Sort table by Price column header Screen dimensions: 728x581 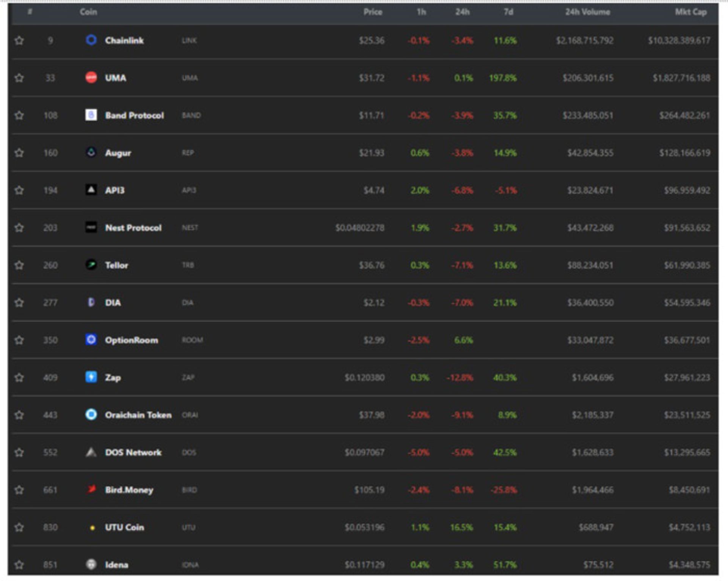(372, 12)
